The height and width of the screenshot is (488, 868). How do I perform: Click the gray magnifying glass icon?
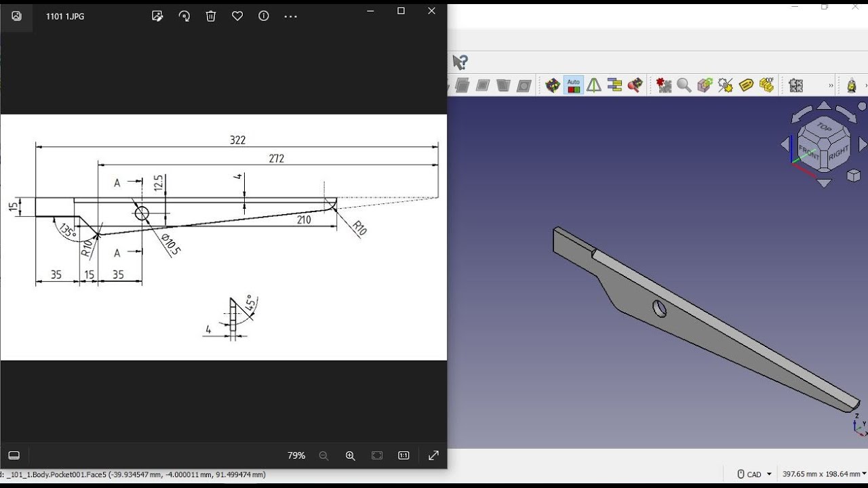pos(684,85)
